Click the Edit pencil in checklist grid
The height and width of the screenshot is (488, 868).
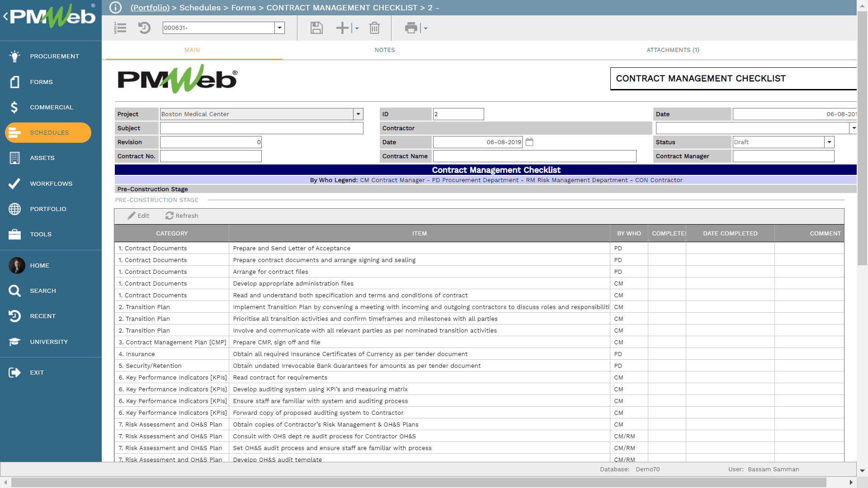click(138, 216)
